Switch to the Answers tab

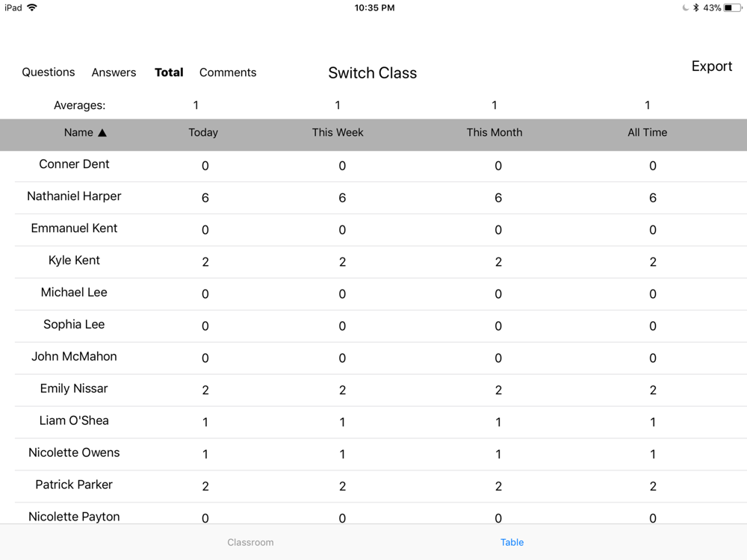(x=114, y=72)
